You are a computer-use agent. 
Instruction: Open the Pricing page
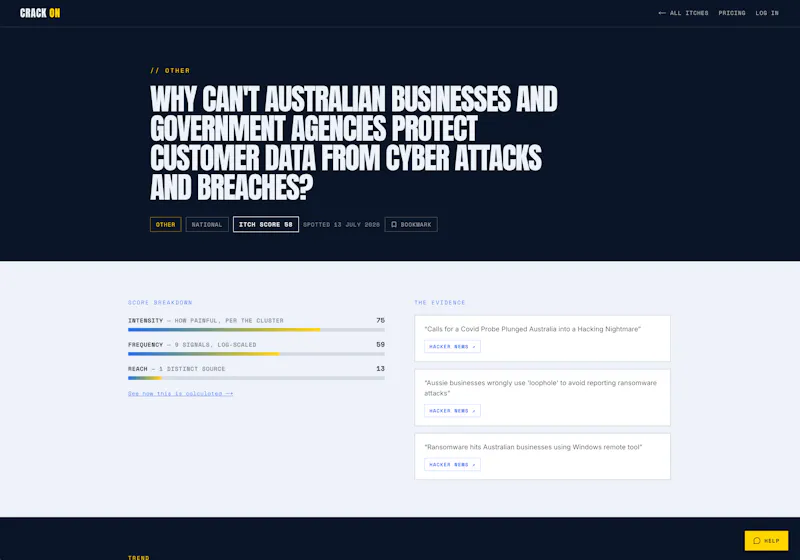[x=732, y=13]
